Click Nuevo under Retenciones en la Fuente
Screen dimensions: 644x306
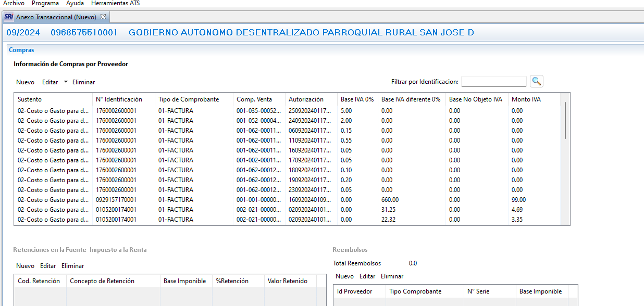point(25,266)
